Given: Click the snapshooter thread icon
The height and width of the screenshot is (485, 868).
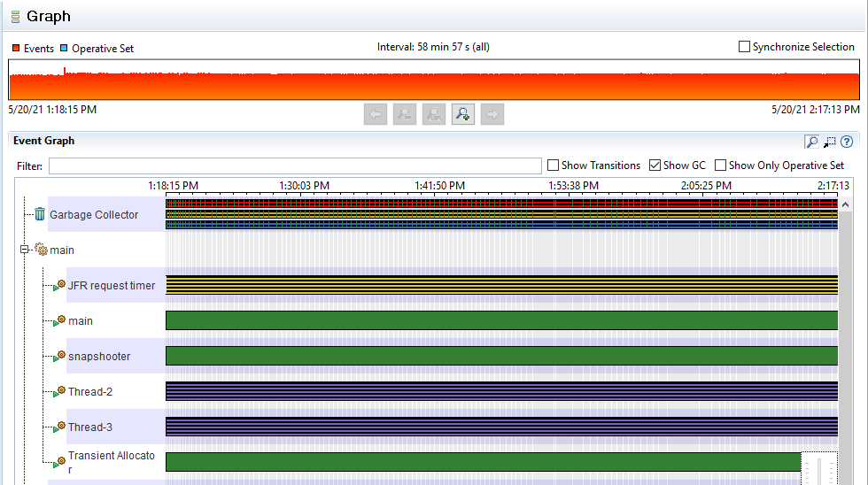Looking at the screenshot, I should (59, 356).
